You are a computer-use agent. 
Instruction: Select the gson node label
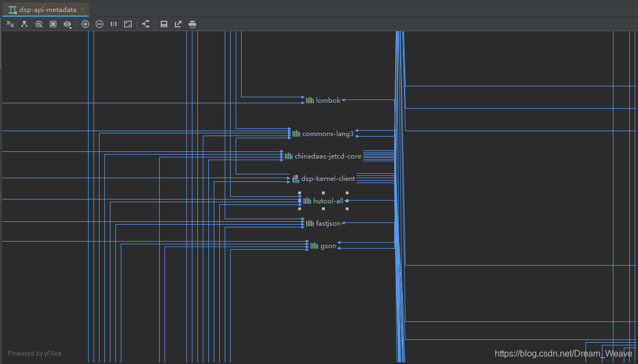pos(329,246)
